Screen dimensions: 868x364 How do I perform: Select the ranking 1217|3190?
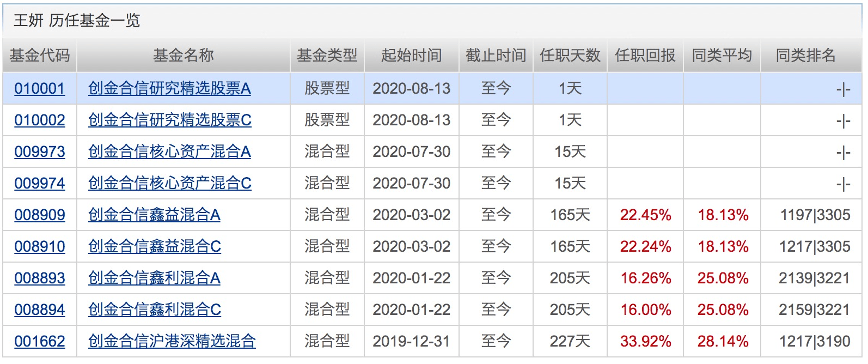click(815, 342)
